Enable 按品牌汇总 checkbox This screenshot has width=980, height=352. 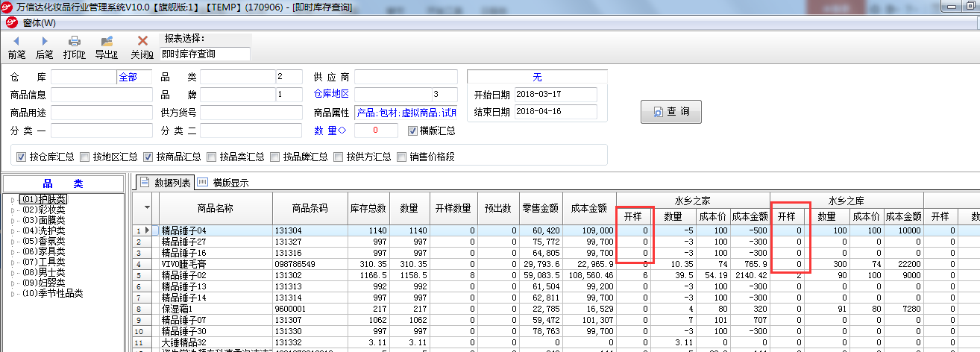coord(275,157)
